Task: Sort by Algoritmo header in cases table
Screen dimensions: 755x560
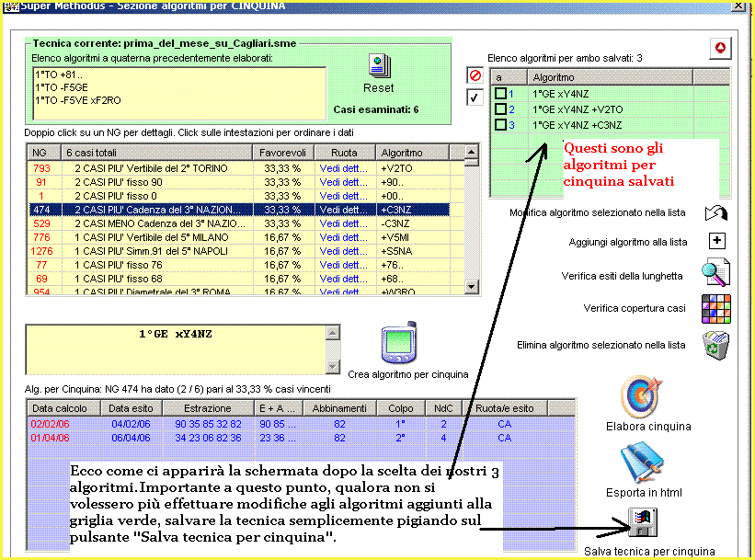Action: [x=412, y=153]
